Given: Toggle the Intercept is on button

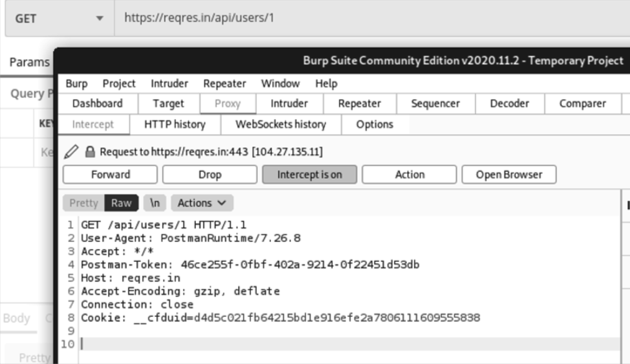Looking at the screenshot, I should coord(309,175).
